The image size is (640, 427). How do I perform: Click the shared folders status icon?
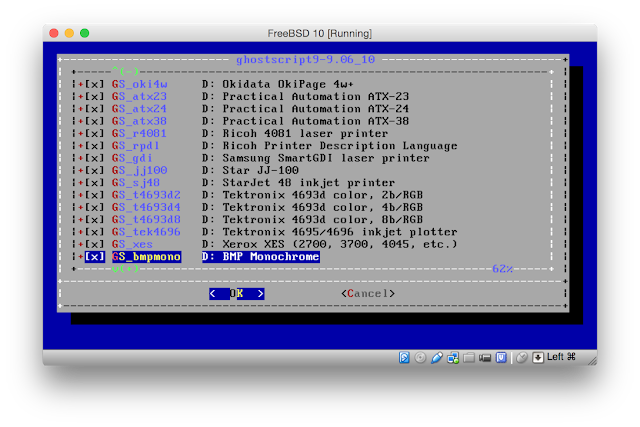[x=469, y=358]
